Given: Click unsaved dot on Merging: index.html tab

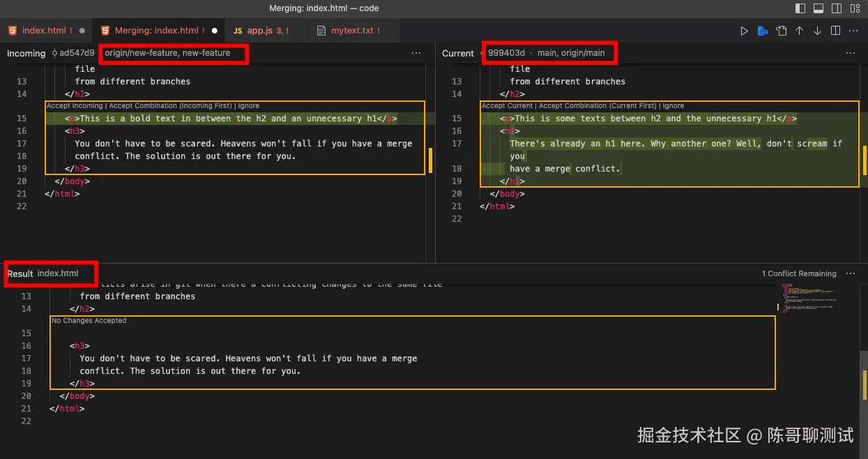Looking at the screenshot, I should pos(214,31).
